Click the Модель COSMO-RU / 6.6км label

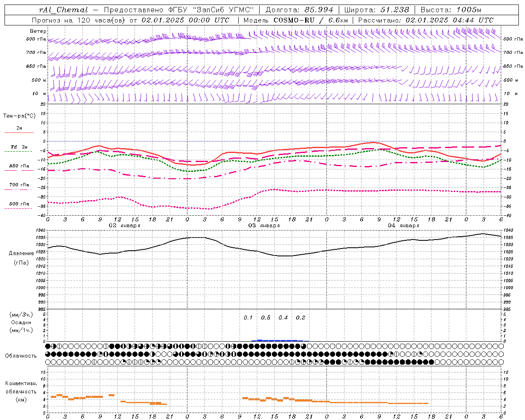click(295, 20)
